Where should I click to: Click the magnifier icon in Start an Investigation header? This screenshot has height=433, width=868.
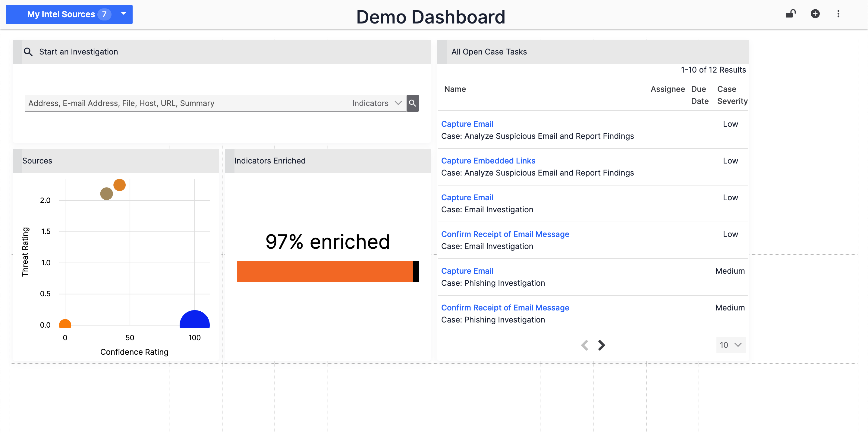click(x=28, y=52)
